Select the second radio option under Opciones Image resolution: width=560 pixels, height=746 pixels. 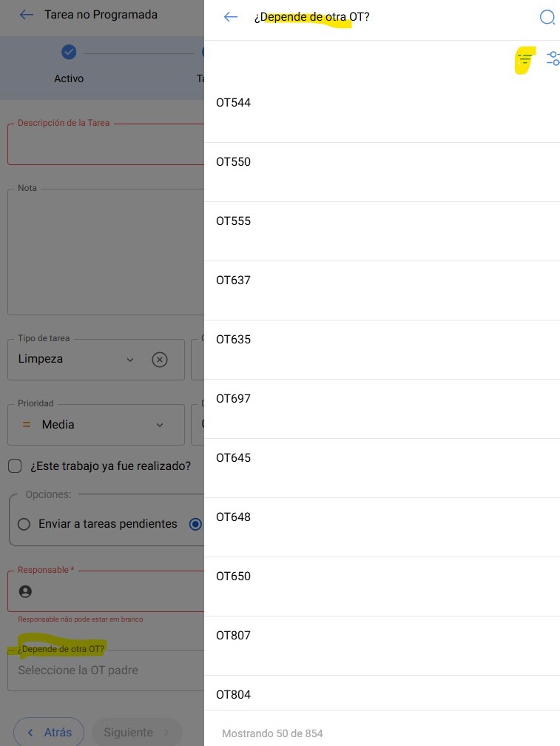click(x=195, y=524)
